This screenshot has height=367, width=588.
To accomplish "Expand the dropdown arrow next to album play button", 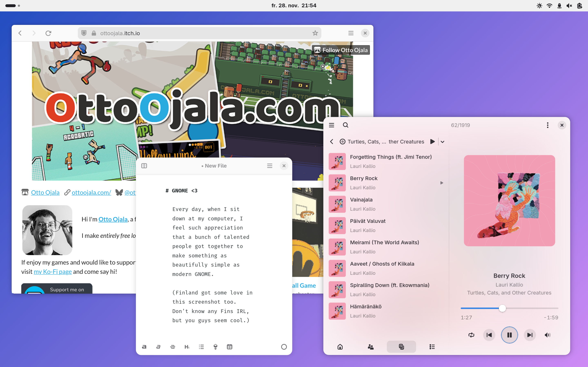I will pyautogui.click(x=442, y=142).
